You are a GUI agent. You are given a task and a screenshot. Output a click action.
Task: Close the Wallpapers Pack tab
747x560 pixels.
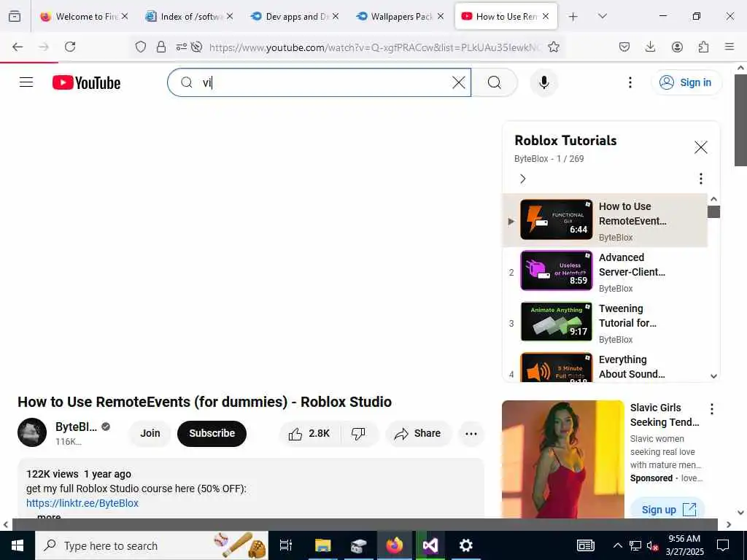[x=440, y=16]
